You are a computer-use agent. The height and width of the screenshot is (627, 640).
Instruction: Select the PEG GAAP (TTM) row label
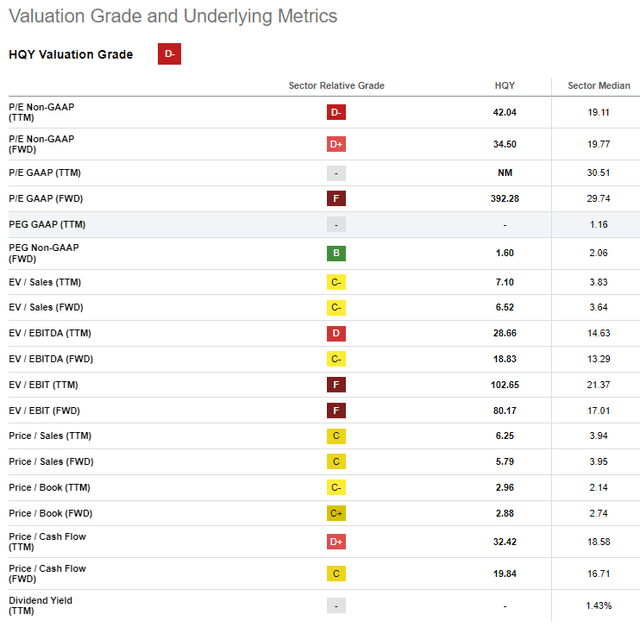tap(47, 224)
